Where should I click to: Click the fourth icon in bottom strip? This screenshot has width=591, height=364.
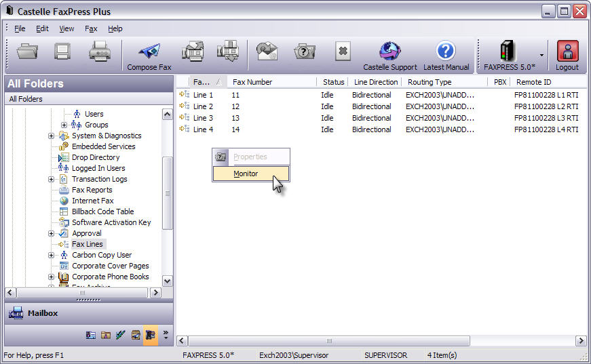(136, 335)
